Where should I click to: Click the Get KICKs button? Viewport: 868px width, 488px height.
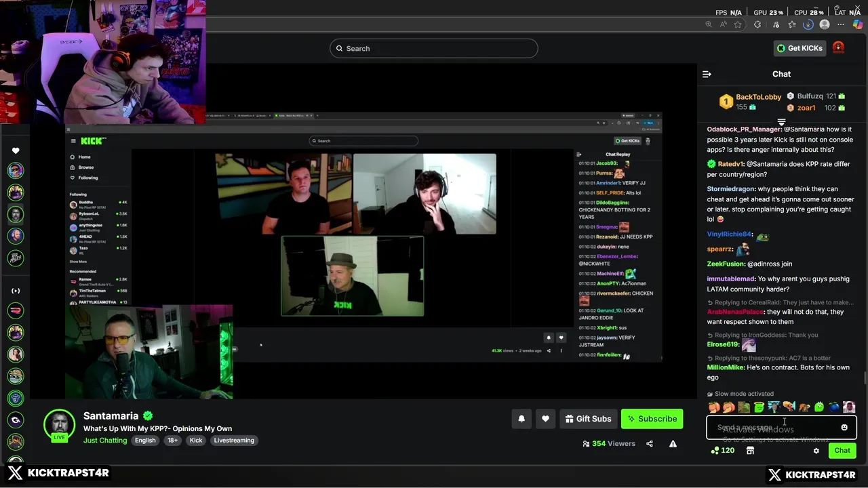[800, 48]
